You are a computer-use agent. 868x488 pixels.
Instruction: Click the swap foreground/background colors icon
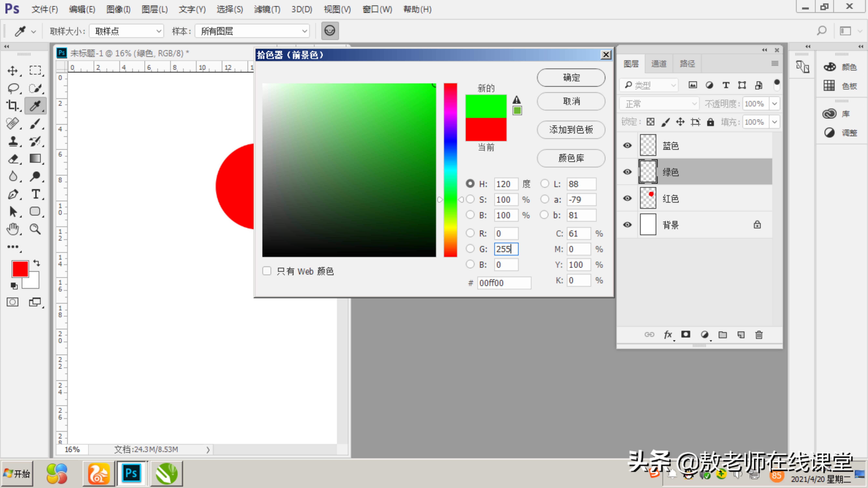pos(36,263)
